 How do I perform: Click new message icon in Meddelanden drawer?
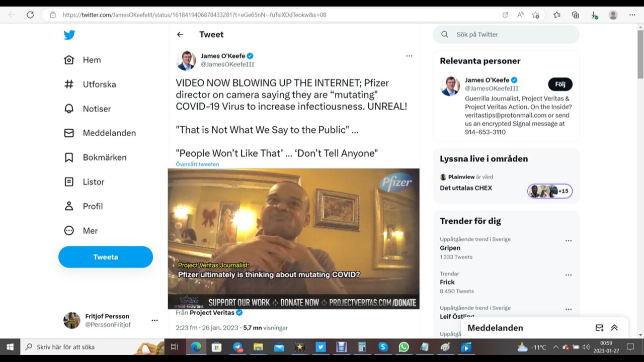[x=599, y=328]
